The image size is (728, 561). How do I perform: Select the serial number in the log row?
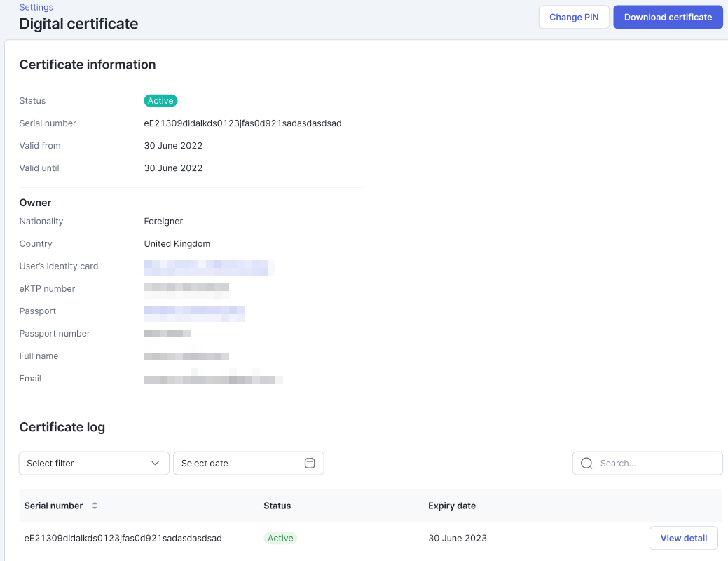tap(123, 538)
